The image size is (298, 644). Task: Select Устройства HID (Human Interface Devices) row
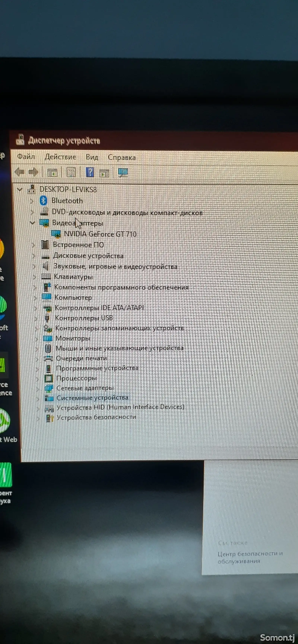tap(121, 407)
